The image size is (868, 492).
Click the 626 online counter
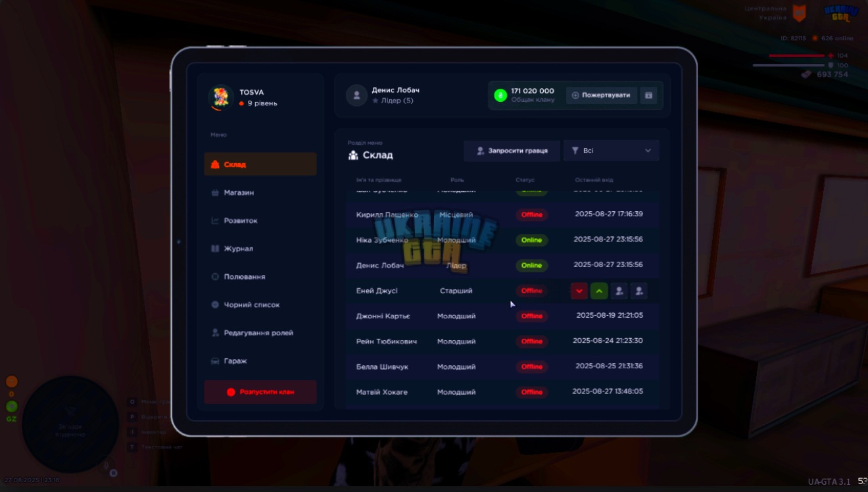836,38
